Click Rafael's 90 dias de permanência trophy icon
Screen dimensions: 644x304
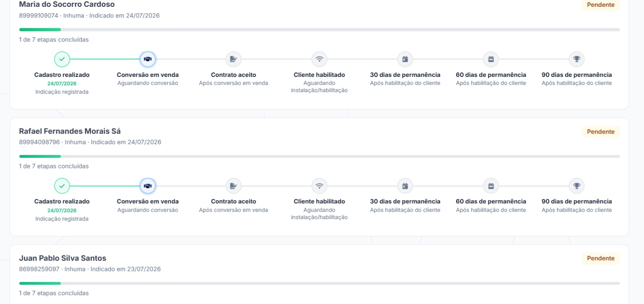[x=577, y=186]
